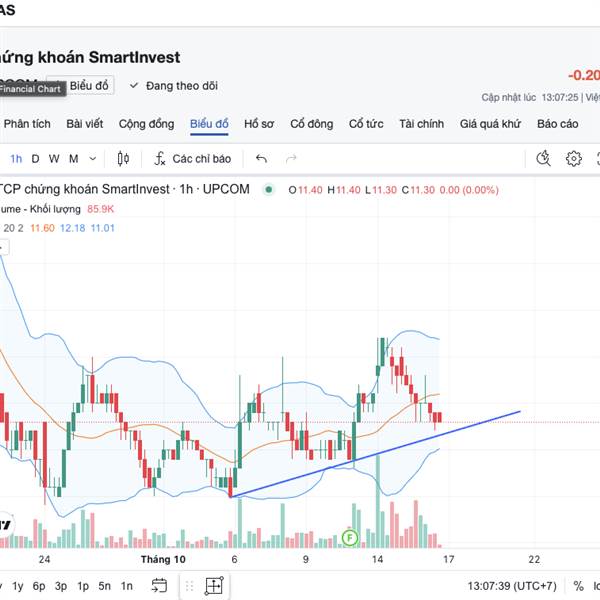Click the blue lower band value 11.01
This screenshot has width=600, height=600.
103,228
